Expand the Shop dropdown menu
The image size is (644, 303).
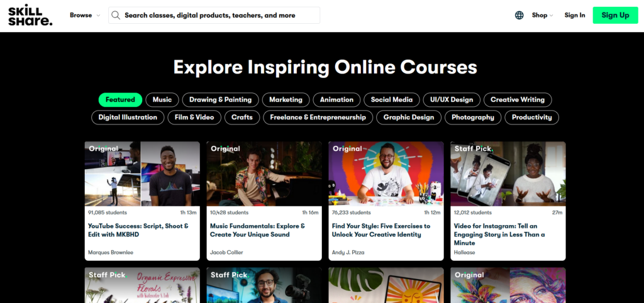[x=542, y=15]
